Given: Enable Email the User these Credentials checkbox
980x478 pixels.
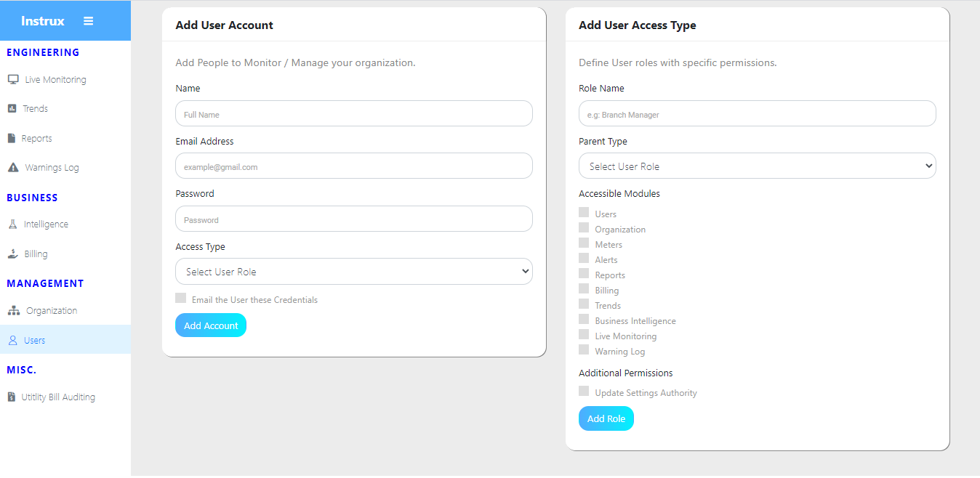Looking at the screenshot, I should click(x=181, y=298).
